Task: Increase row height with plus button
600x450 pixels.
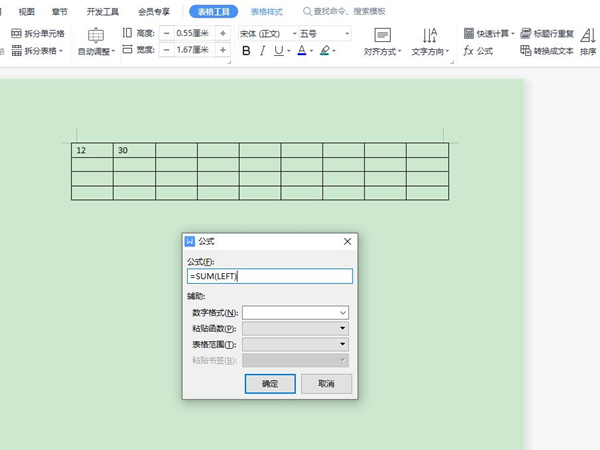Action: click(222, 33)
